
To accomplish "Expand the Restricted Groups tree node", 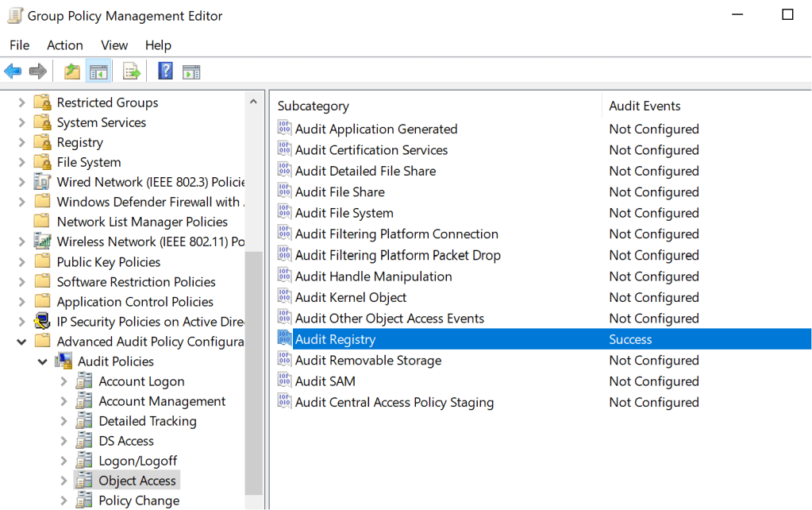I will (x=22, y=102).
